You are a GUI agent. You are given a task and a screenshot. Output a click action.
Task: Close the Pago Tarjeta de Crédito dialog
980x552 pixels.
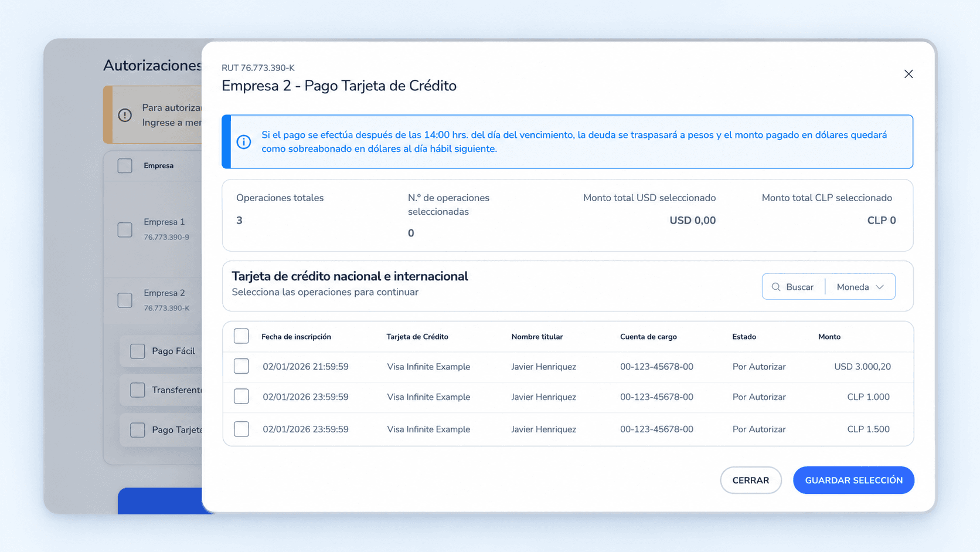pos(908,74)
